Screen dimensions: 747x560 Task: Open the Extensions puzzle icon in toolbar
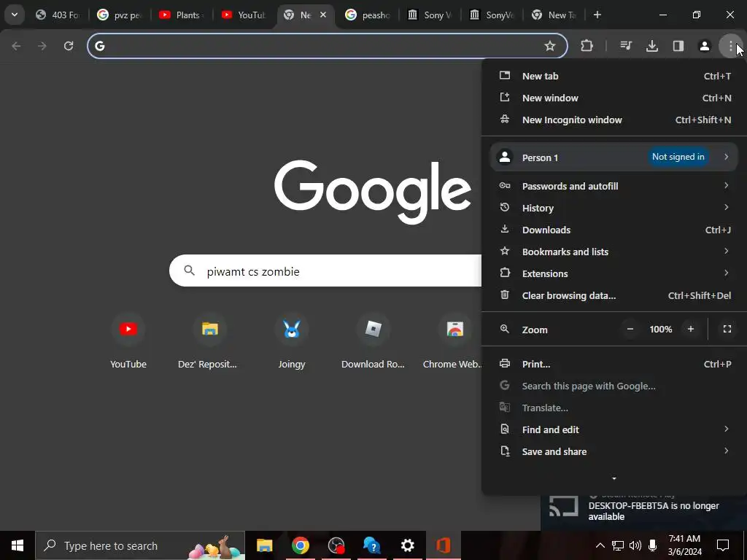click(587, 46)
